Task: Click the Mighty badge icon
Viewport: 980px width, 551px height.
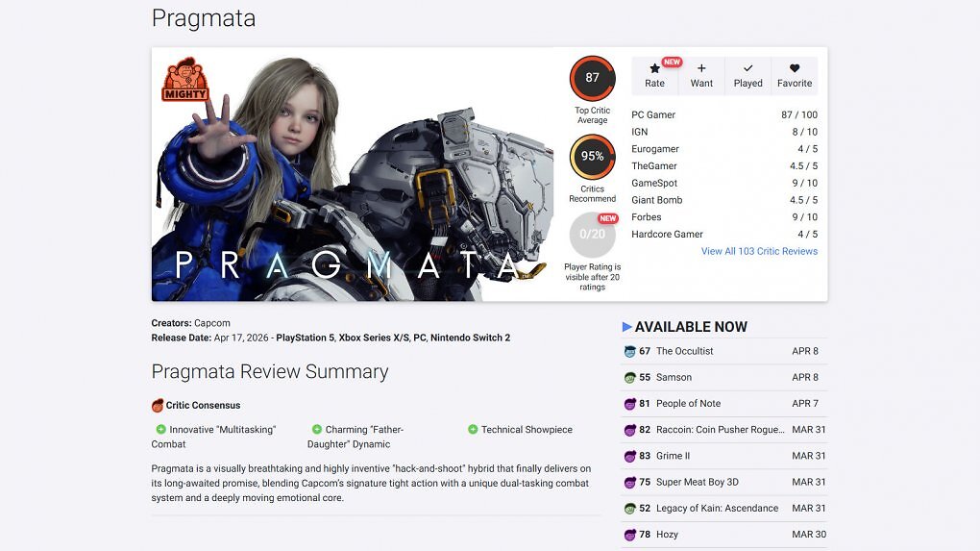Action: [184, 80]
